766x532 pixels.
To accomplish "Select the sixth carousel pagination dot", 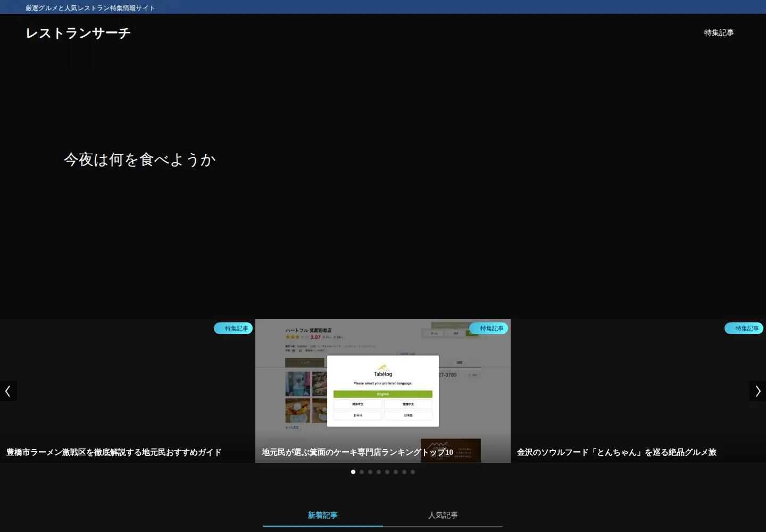I will [396, 472].
